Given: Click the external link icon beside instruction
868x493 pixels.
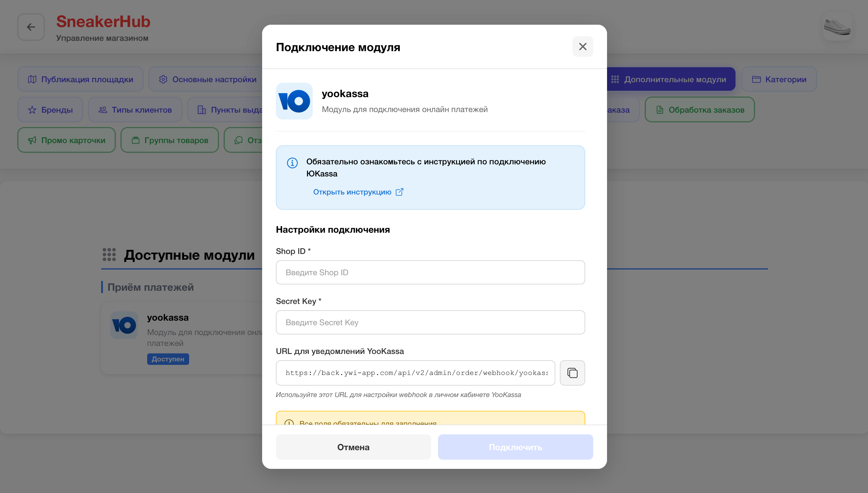Looking at the screenshot, I should (399, 192).
